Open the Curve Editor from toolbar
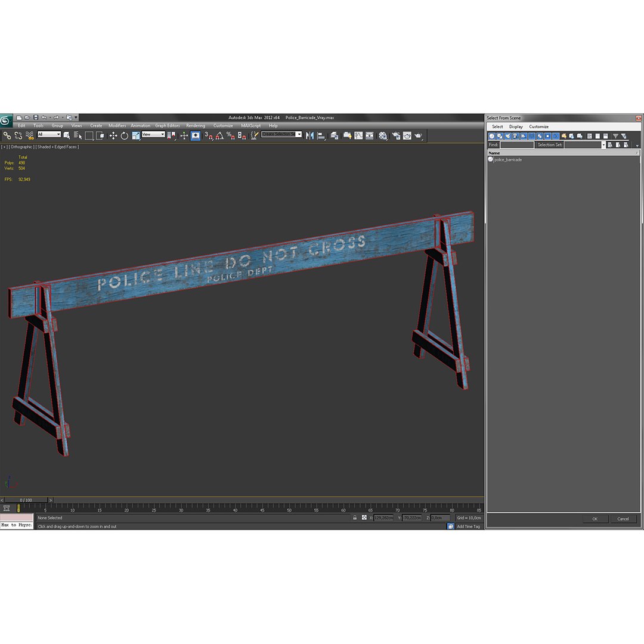Viewport: 644px width, 644px height. [358, 135]
